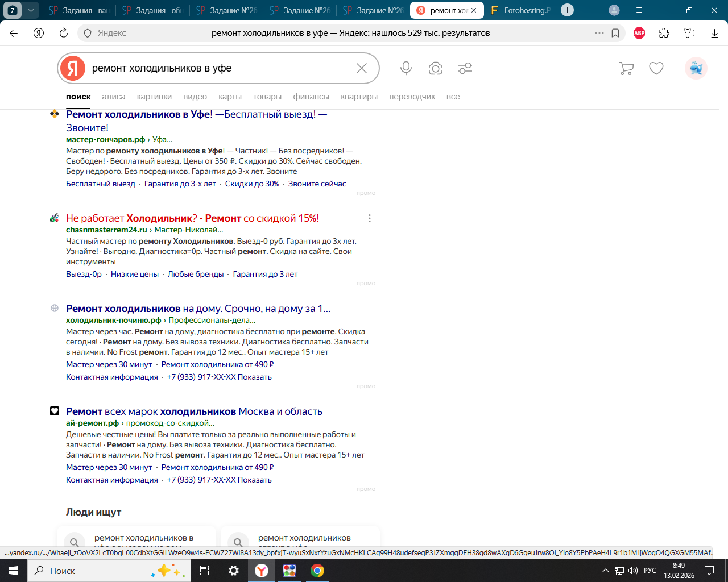Show hidden system tray icons

pyautogui.click(x=606, y=571)
